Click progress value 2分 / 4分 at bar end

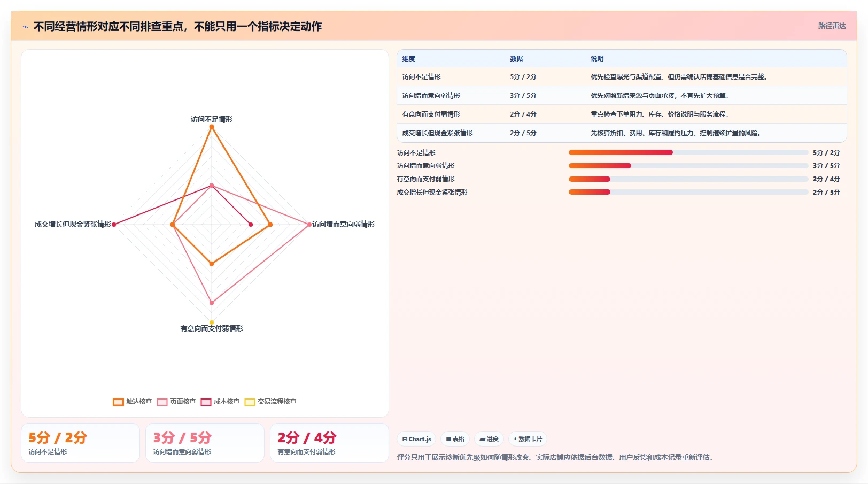click(x=826, y=179)
